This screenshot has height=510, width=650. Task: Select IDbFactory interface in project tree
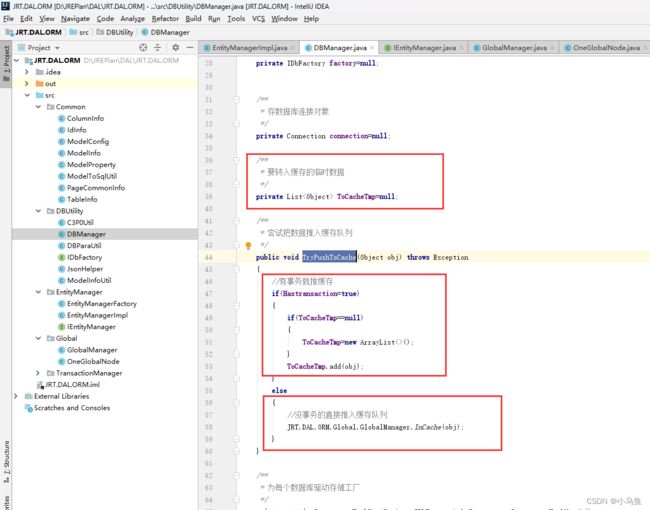click(x=84, y=257)
